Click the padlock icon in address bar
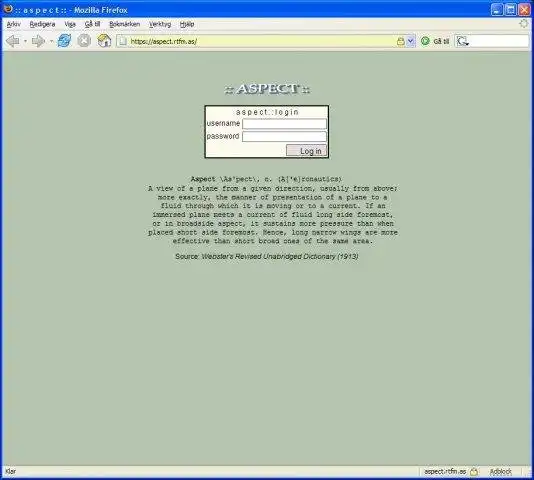Image resolution: width=534 pixels, height=480 pixels. point(401,42)
